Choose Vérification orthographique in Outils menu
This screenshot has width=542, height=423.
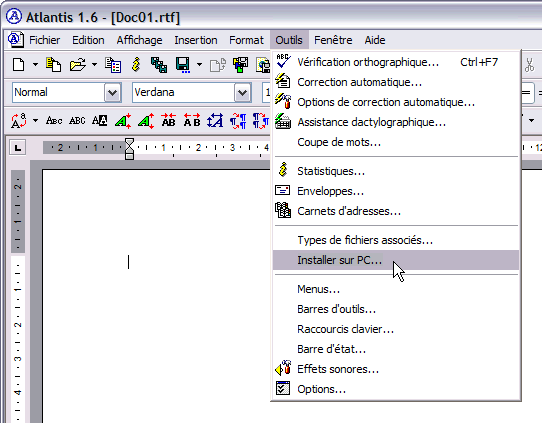(396, 62)
